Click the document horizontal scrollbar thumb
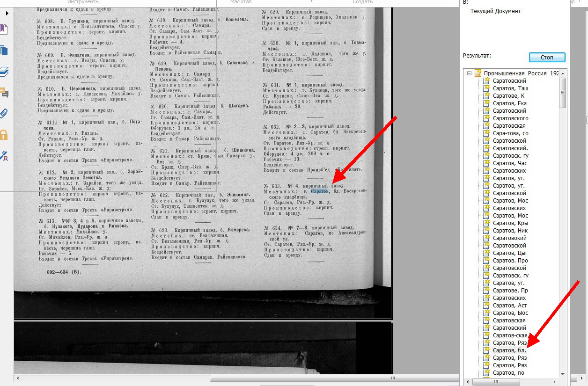 [393, 378]
